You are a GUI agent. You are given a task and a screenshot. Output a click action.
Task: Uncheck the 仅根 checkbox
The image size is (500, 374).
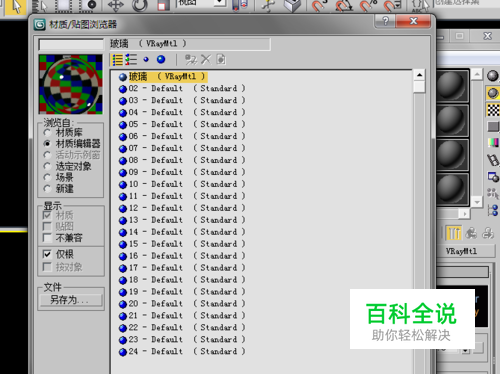pos(47,254)
